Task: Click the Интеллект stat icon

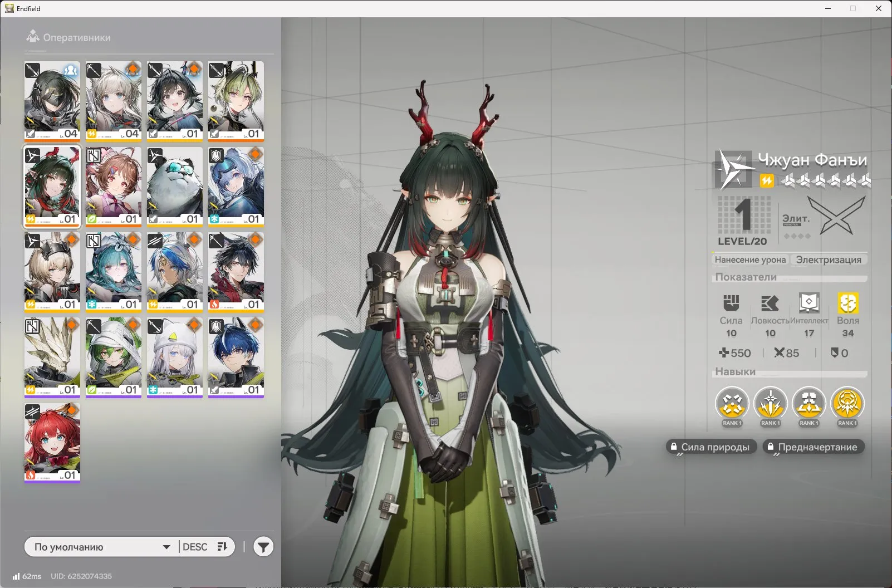Action: pos(809,303)
